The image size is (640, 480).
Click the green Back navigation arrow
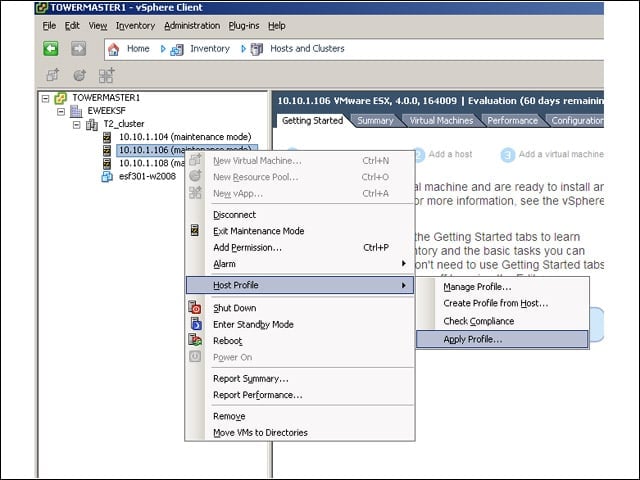pyautogui.click(x=51, y=49)
